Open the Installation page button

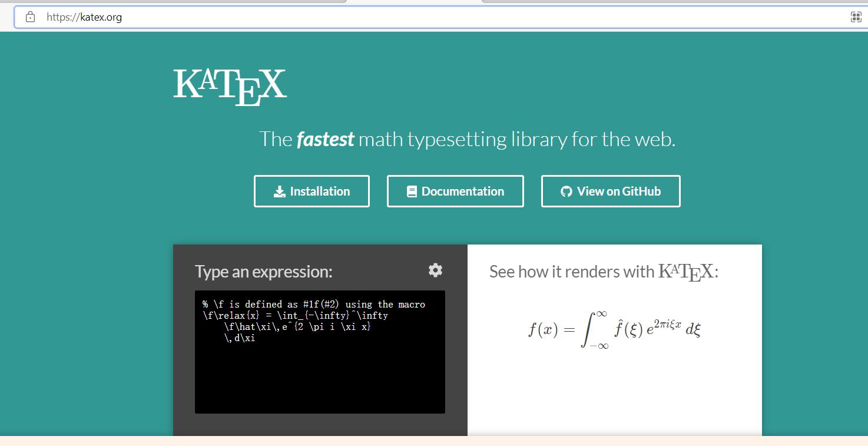pyautogui.click(x=312, y=191)
